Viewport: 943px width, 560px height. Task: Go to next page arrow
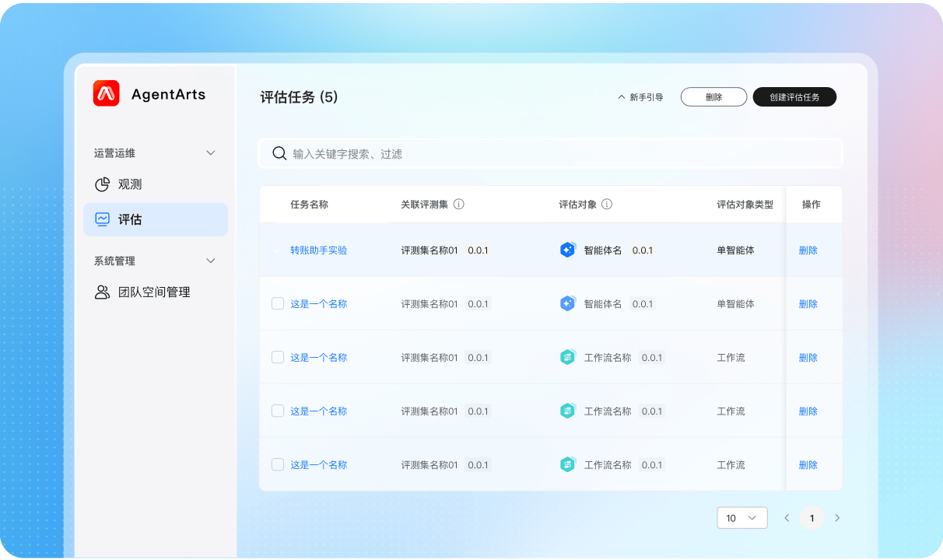pyautogui.click(x=837, y=518)
